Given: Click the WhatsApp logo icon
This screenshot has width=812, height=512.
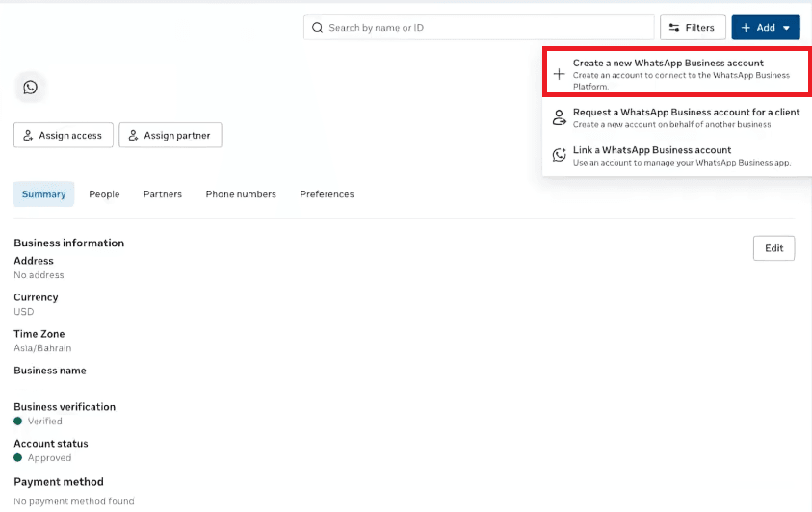Looking at the screenshot, I should [31, 87].
